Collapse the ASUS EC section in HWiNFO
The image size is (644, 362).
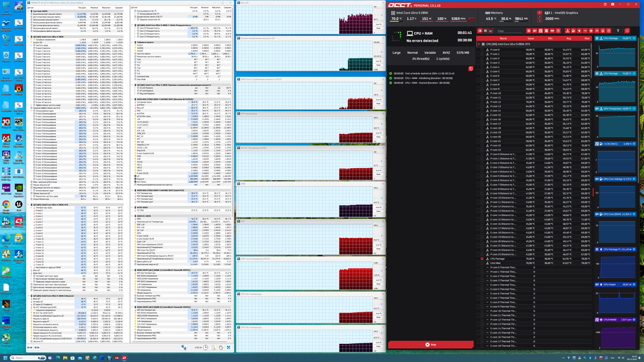tap(132, 215)
